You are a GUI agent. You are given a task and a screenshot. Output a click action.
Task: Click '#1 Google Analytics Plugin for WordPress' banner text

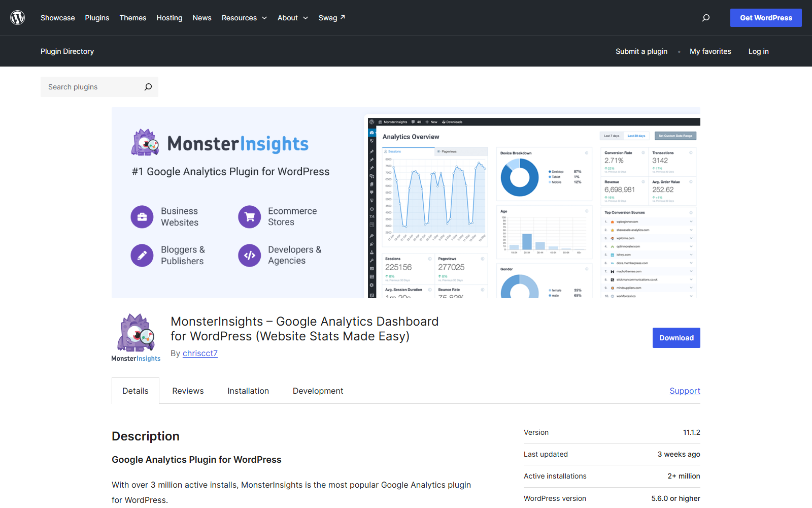coord(231,172)
